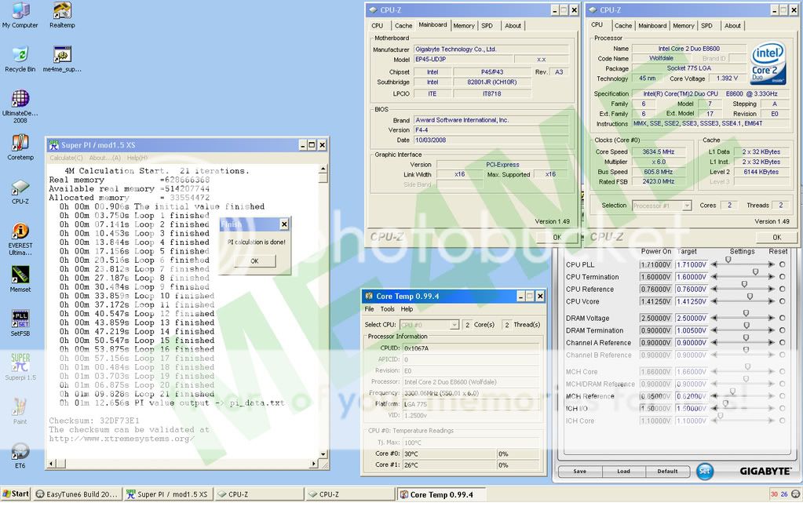Click the Load button in EasyTune
803x532 pixels.
tap(624, 472)
